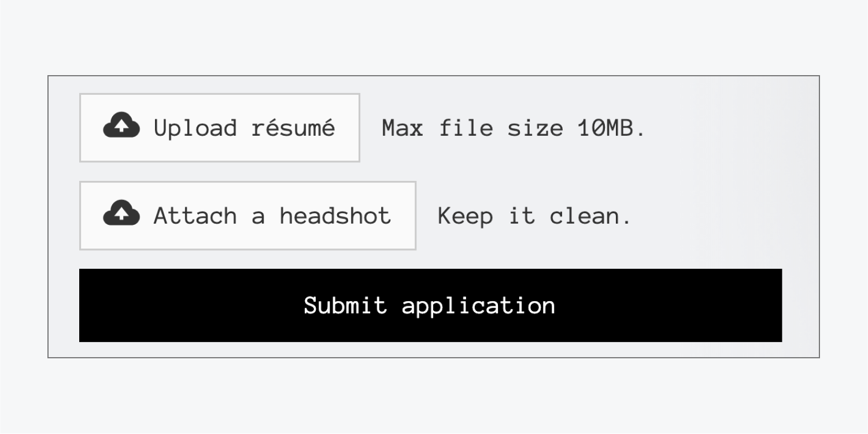Click the word Submit on the black button

pos(345,305)
